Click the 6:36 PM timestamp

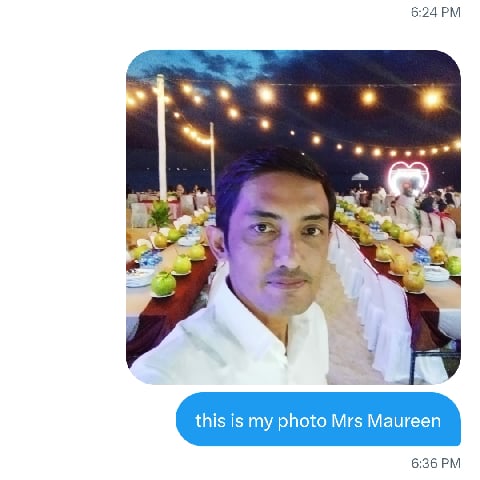[x=436, y=463]
